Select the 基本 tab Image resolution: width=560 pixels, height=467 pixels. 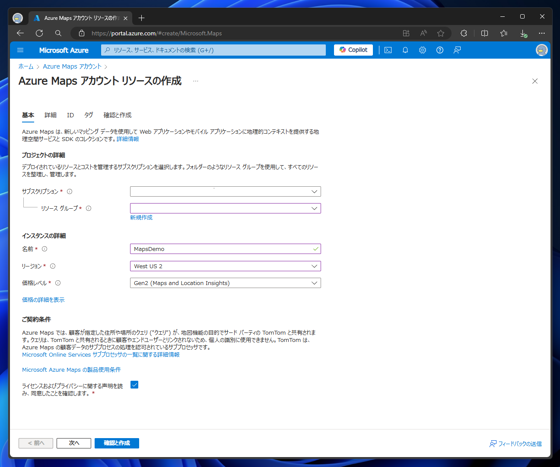[28, 115]
